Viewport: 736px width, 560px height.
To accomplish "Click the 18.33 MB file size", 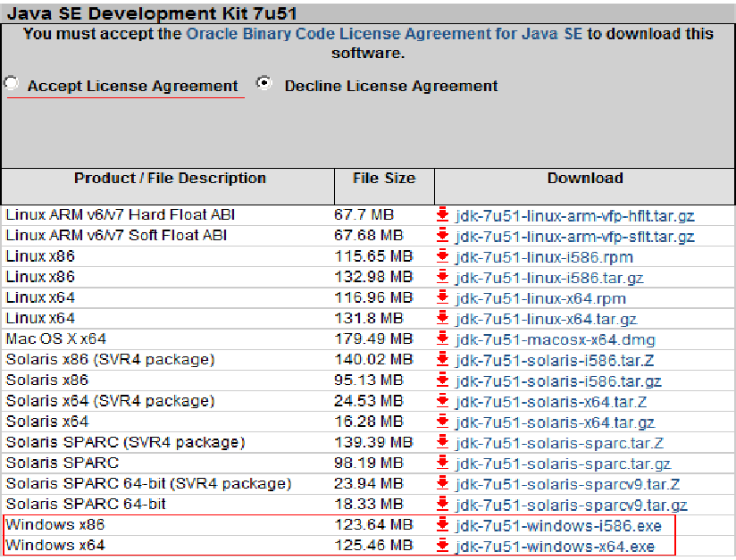I will point(369,504).
